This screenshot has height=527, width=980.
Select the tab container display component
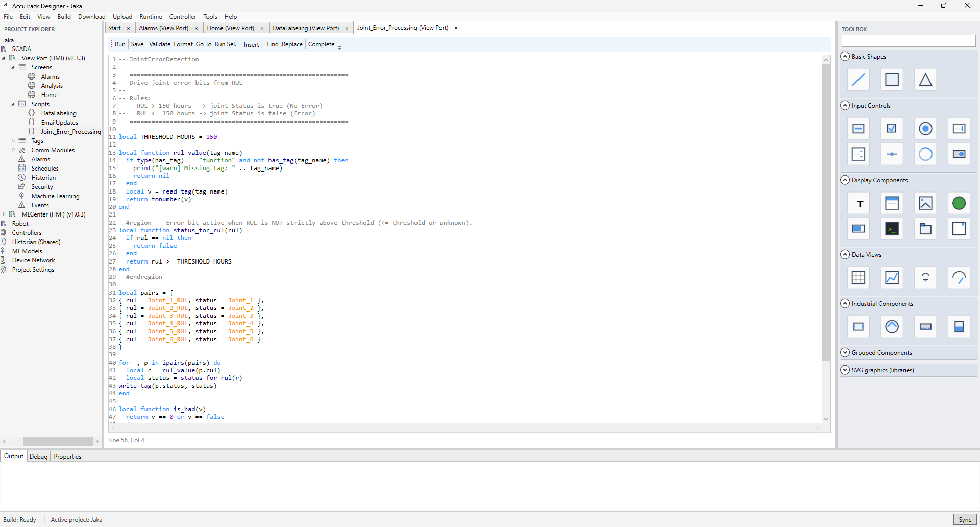tap(926, 229)
